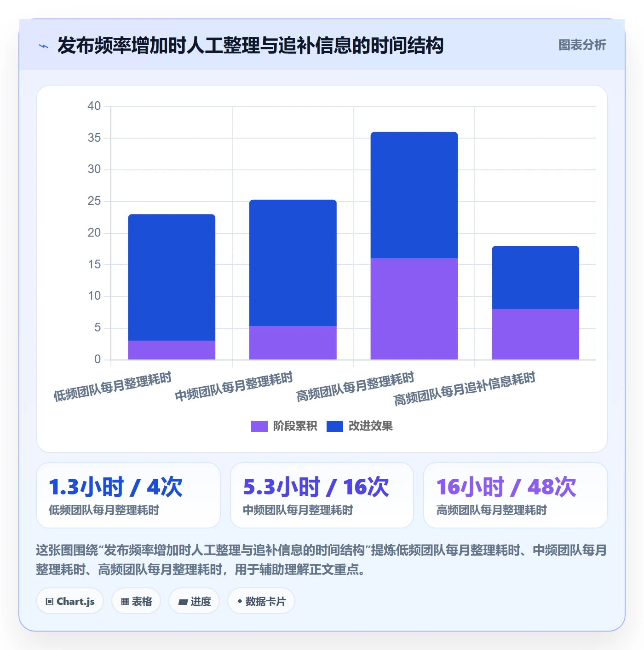
Task: Click the 阶段累积 legend label text
Action: [295, 426]
